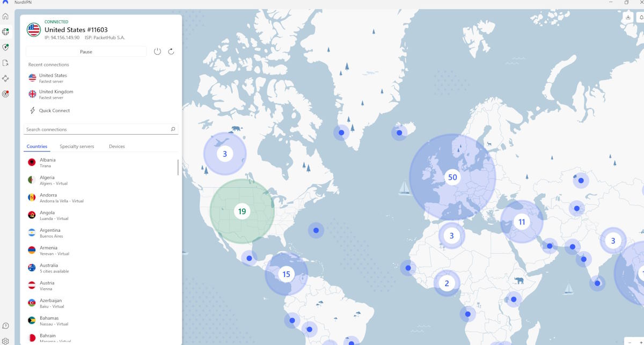Select the Middle East cluster showing 11
The width and height of the screenshot is (644, 345).
coord(522,222)
